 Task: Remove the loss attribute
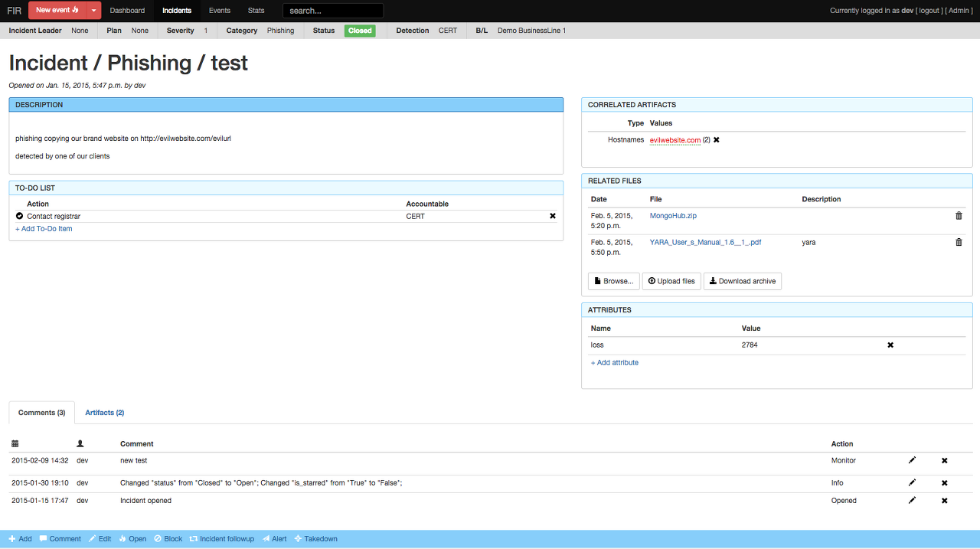[890, 345]
